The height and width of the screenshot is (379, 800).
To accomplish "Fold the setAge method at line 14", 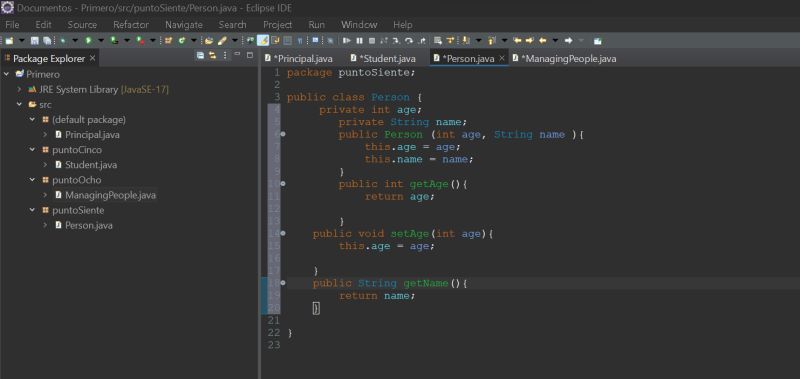I will pyautogui.click(x=283, y=233).
